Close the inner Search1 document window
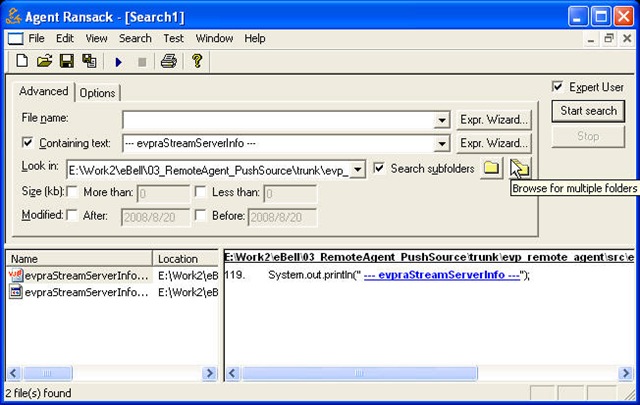 627,39
